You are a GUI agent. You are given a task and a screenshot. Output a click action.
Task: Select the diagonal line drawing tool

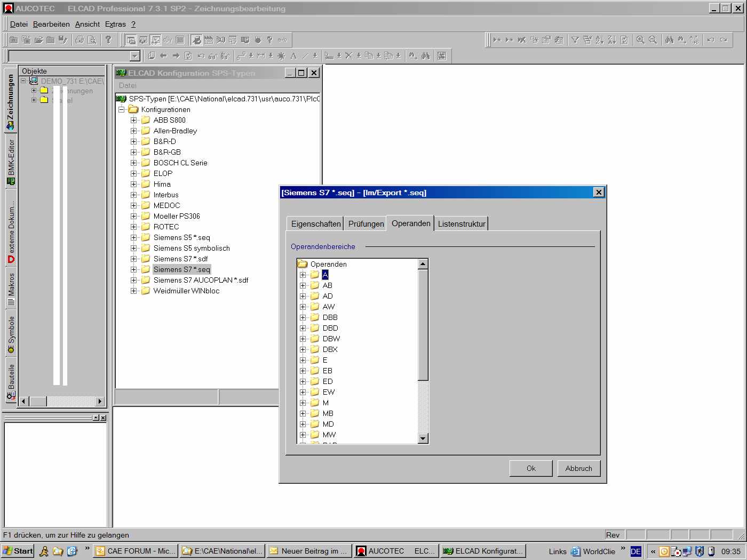tap(305, 55)
